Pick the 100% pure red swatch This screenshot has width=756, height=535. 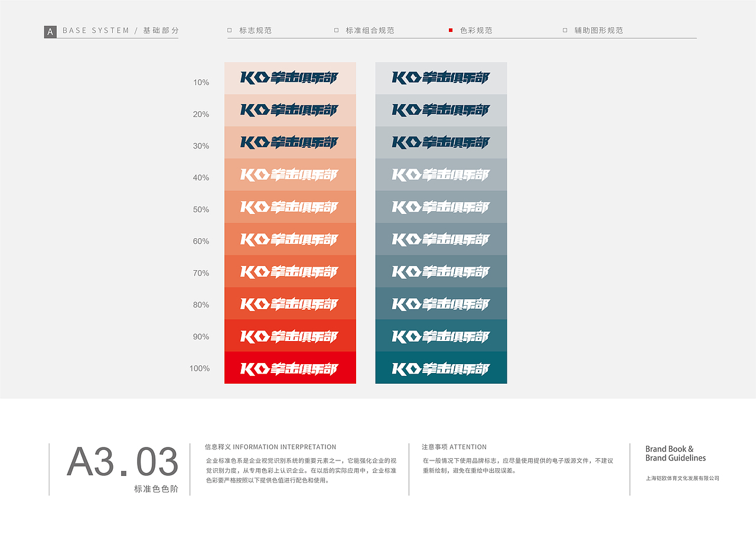tap(290, 368)
